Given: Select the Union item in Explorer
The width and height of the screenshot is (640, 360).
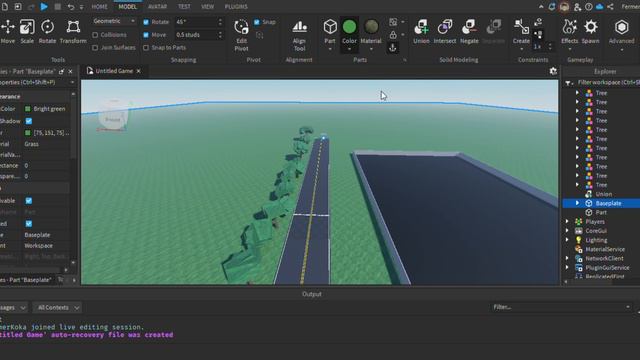Looking at the screenshot, I should (603, 194).
